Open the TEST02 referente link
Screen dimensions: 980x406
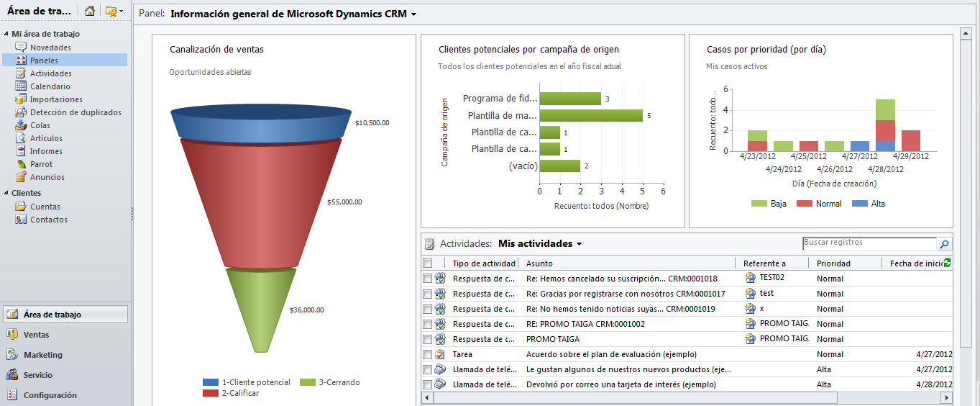[x=772, y=277]
